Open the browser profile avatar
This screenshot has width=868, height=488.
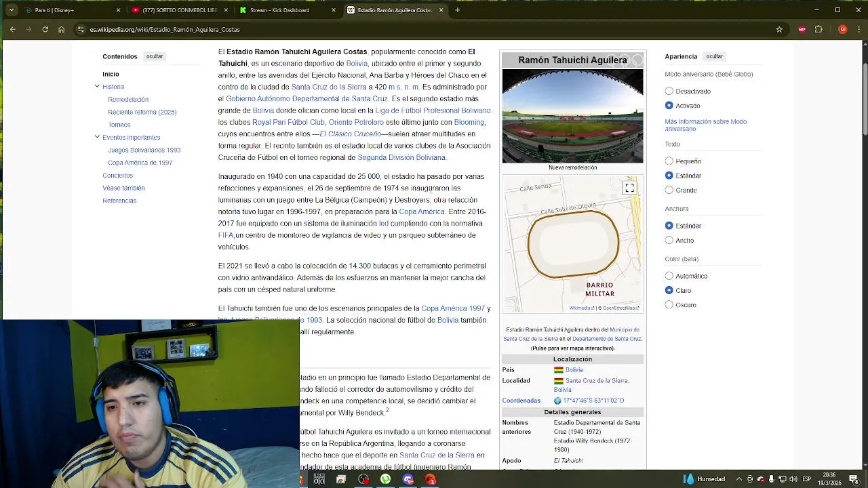point(843,29)
